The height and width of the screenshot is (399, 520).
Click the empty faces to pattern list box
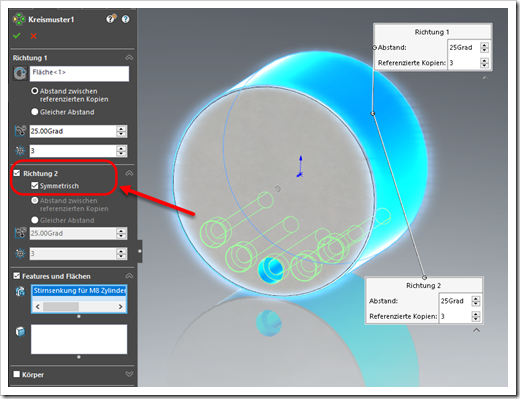[x=79, y=339]
